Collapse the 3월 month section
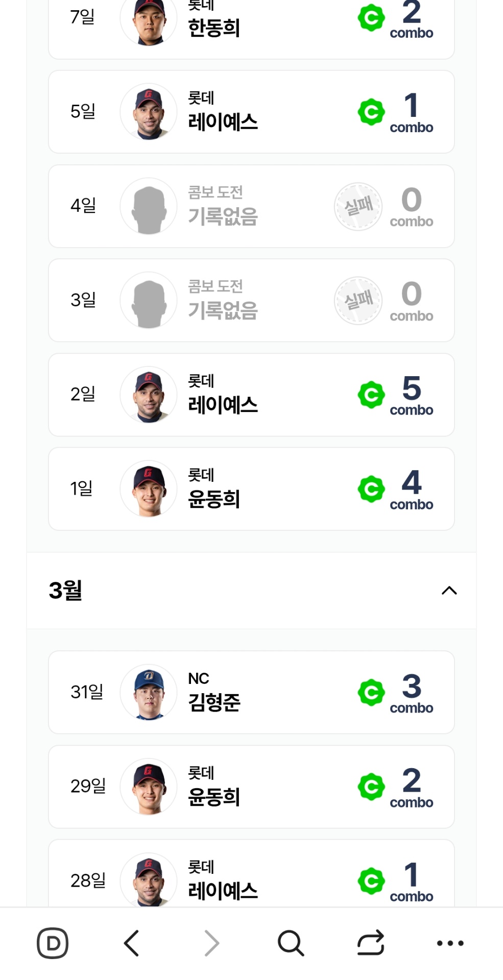The height and width of the screenshot is (980, 503). 449,591
